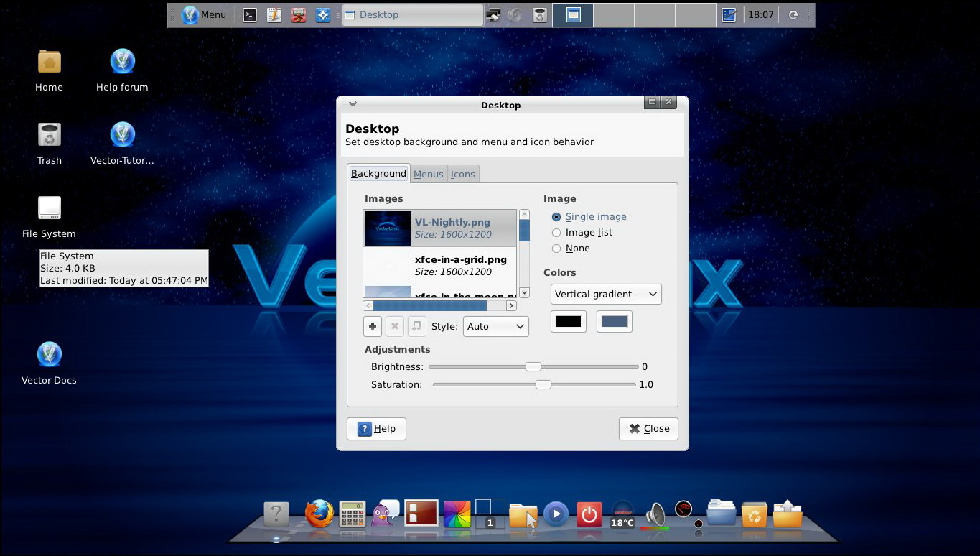
Task: Open the file manager folder in the dock
Action: click(523, 515)
